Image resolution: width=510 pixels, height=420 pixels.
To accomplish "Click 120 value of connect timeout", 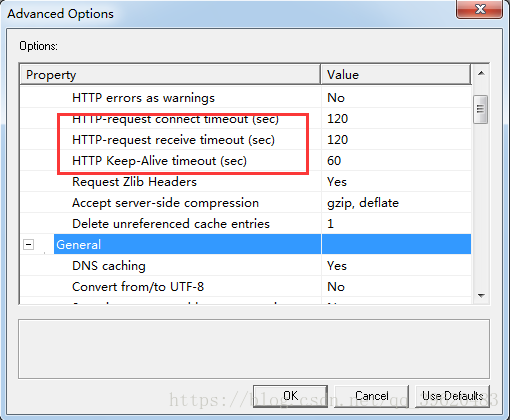I will [x=337, y=119].
